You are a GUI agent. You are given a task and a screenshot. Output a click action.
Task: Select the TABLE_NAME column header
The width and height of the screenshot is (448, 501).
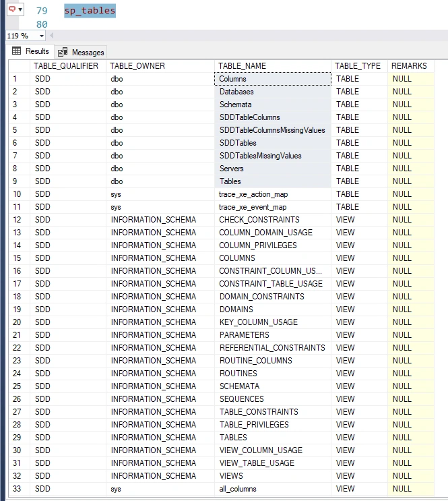point(273,66)
